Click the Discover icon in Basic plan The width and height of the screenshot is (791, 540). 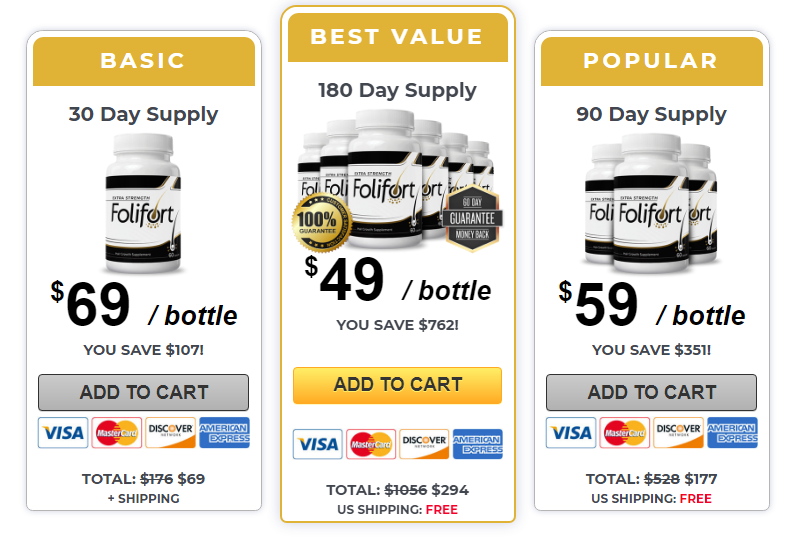171,433
